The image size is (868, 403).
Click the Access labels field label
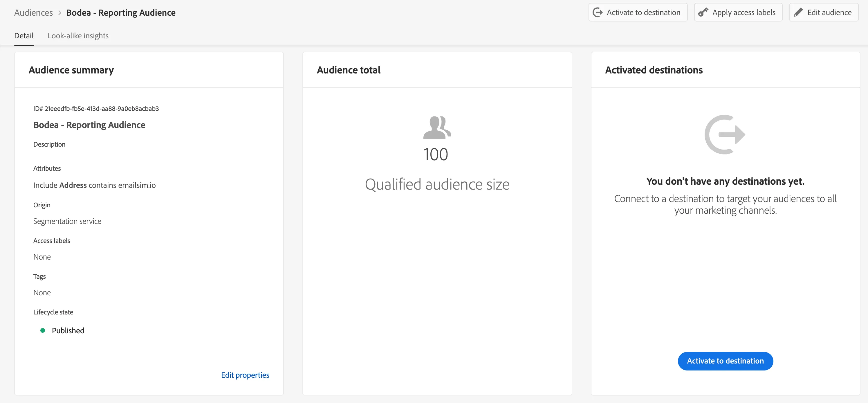pos(52,241)
